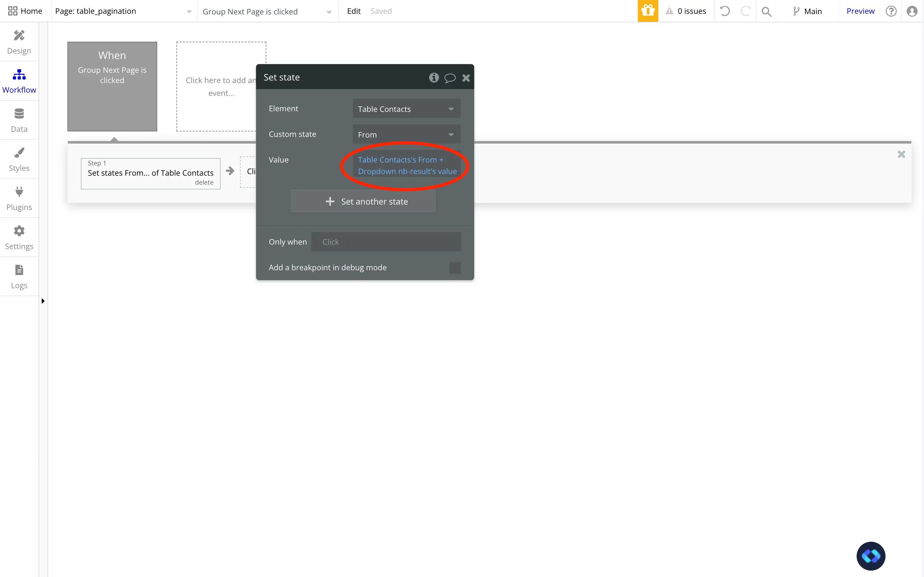Expand the Element dropdown Table Contacts
Image resolution: width=924 pixels, height=577 pixels.
(406, 109)
